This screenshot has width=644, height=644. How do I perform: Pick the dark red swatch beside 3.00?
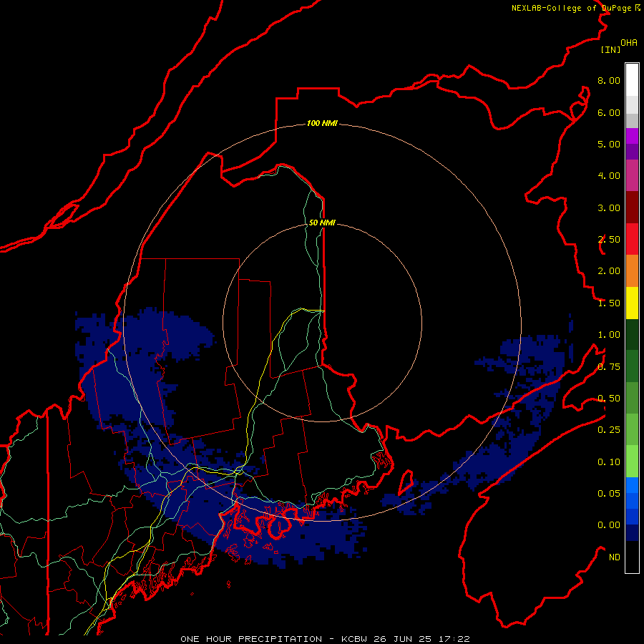coord(632,208)
